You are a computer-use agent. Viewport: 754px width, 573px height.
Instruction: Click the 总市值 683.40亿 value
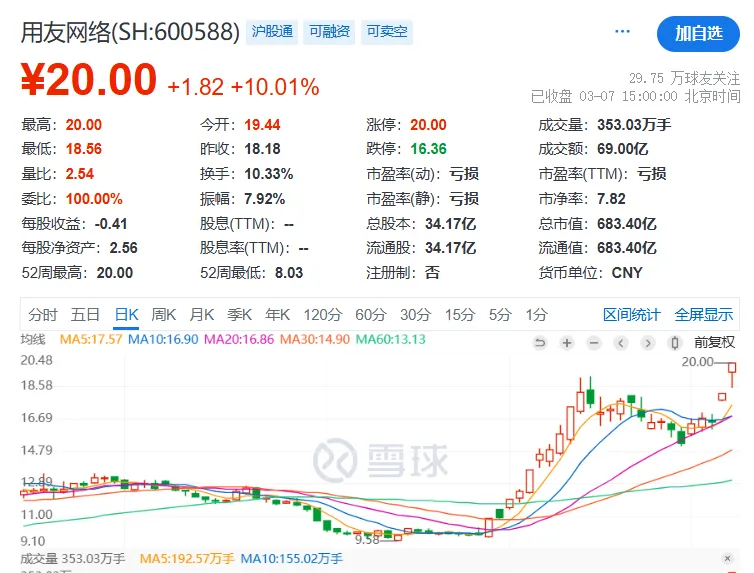pos(627,224)
